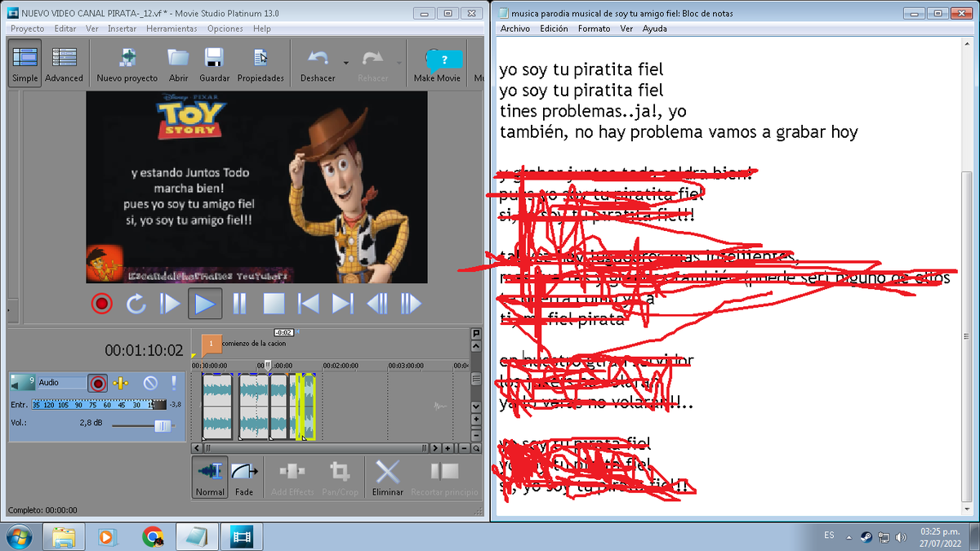Step to next frame
The height and width of the screenshot is (551, 980).
411,304
